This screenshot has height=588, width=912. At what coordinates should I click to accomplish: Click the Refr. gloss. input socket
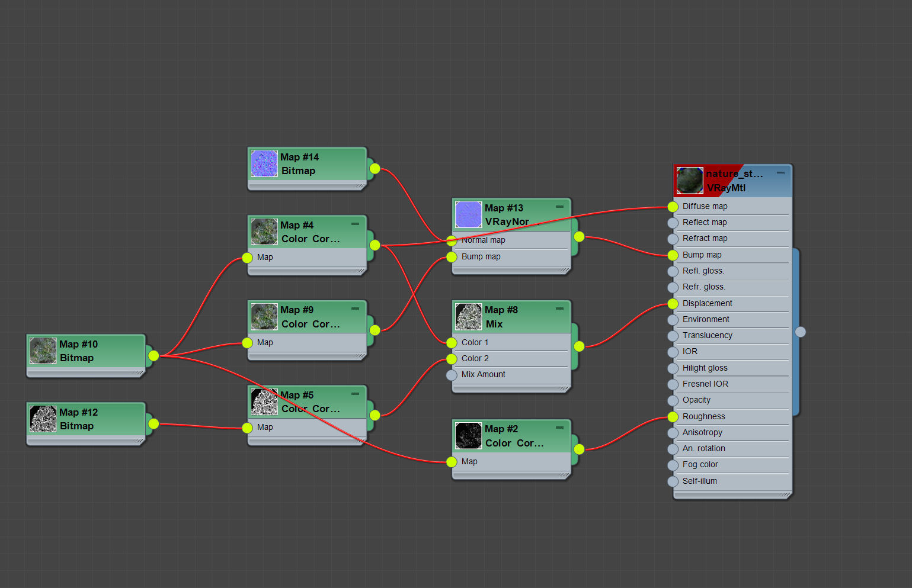[673, 287]
